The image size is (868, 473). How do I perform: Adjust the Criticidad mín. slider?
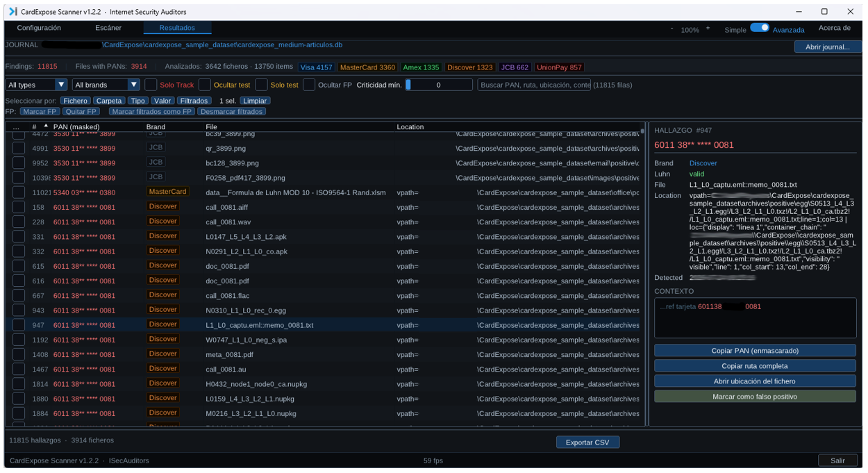[x=439, y=85]
